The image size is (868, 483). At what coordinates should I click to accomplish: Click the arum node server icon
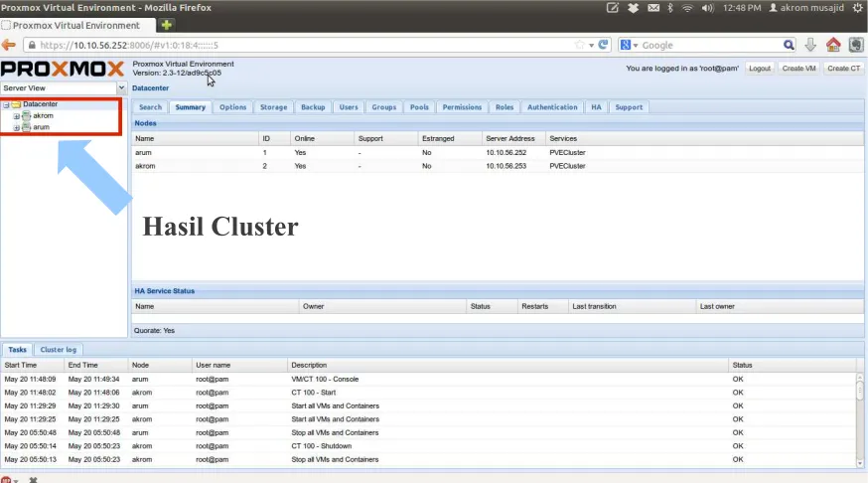(26, 127)
